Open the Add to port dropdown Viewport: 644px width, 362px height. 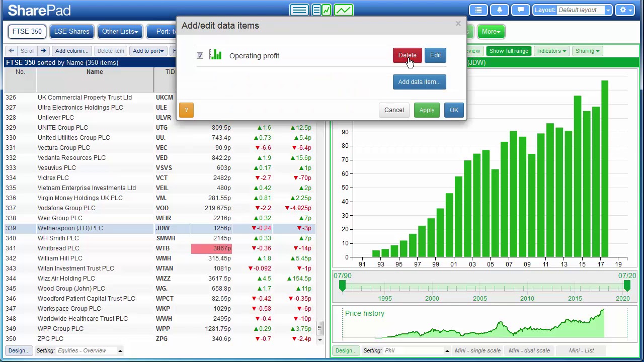pyautogui.click(x=148, y=51)
